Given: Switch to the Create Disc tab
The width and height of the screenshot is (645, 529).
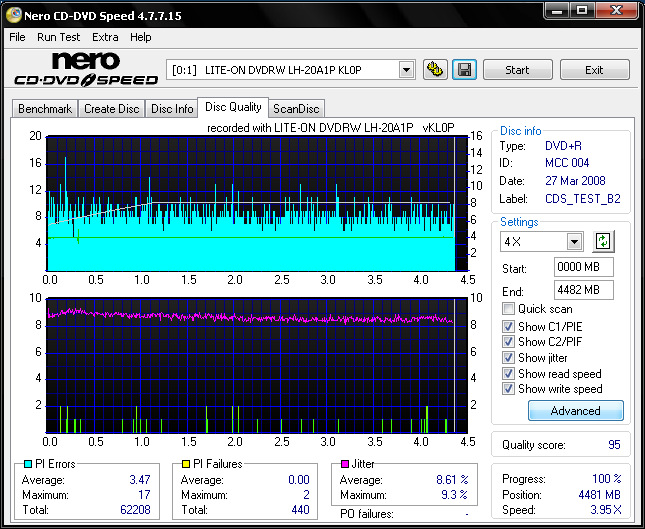Looking at the screenshot, I should pos(111,109).
